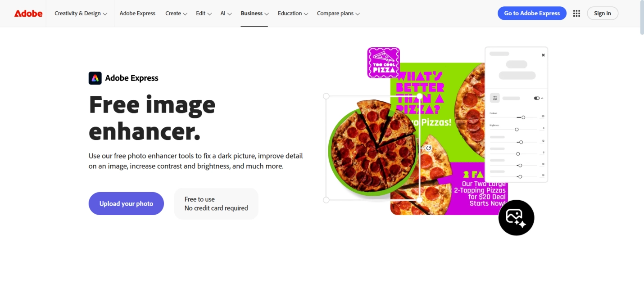Click Upload your photo button
This screenshot has width=644, height=297.
[x=126, y=203]
